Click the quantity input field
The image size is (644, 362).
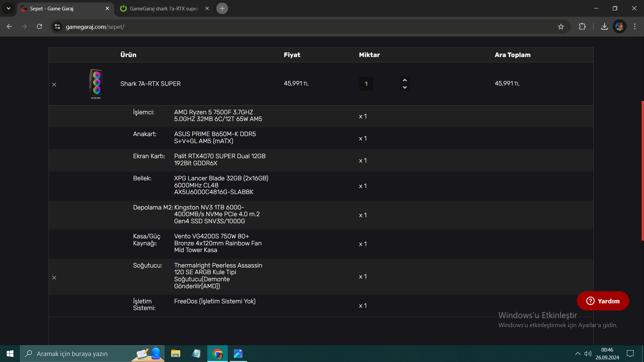tap(366, 84)
